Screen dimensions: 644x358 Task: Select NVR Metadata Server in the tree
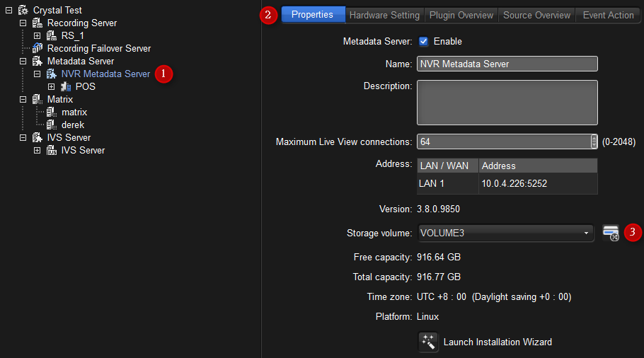105,74
